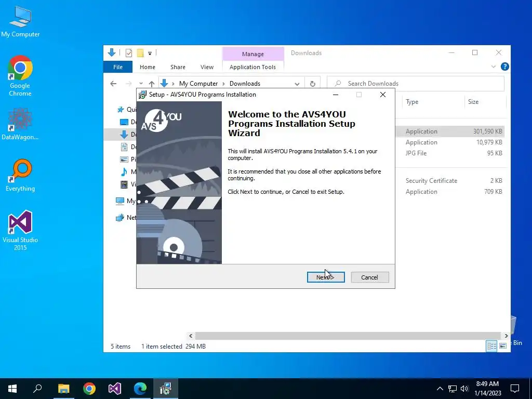
Task: Open the DataWagon desktop shortcut
Action: click(x=20, y=124)
